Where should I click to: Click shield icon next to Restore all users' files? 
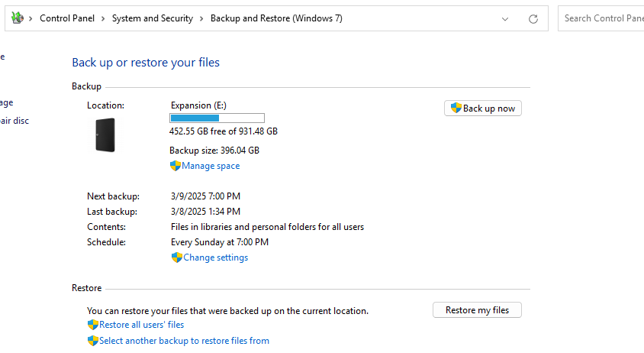pyautogui.click(x=93, y=325)
